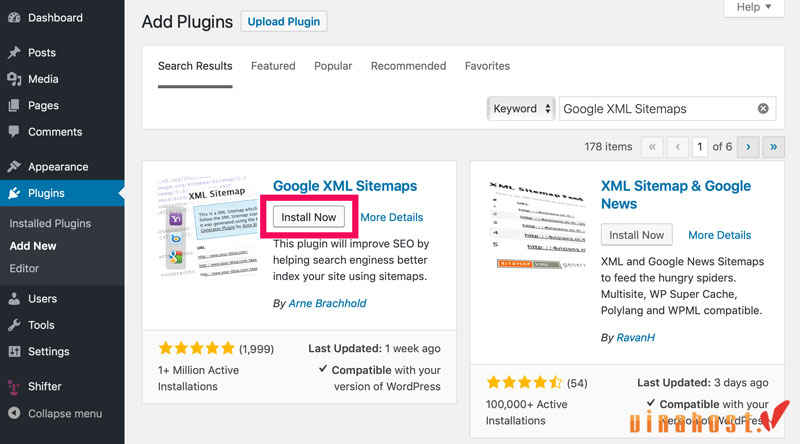This screenshot has height=444, width=800.
Task: Open the Plugins menu item
Action: pyautogui.click(x=62, y=193)
